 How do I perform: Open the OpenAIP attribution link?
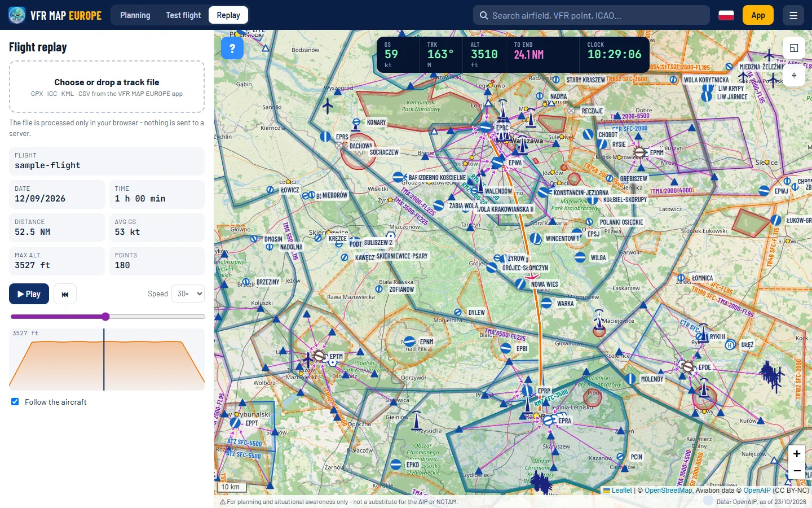(757, 491)
